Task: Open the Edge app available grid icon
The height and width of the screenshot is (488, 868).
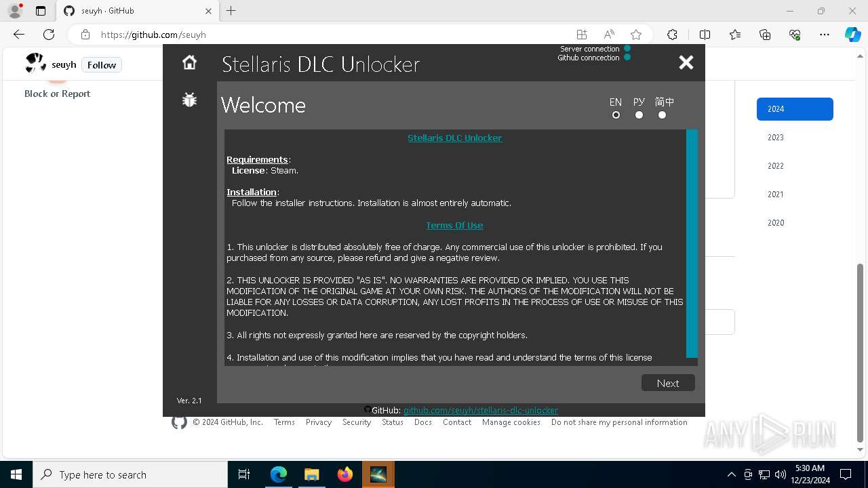Action: [x=582, y=35]
